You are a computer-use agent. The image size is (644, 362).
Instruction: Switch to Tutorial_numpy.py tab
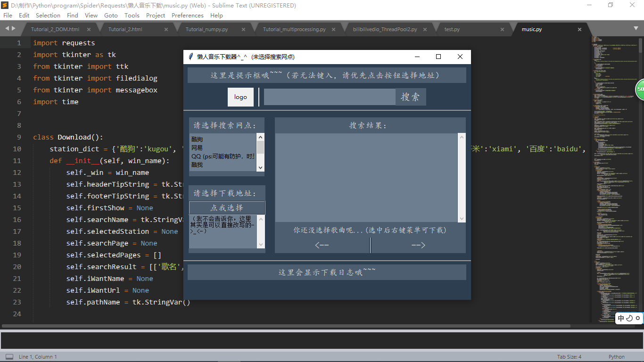207,29
